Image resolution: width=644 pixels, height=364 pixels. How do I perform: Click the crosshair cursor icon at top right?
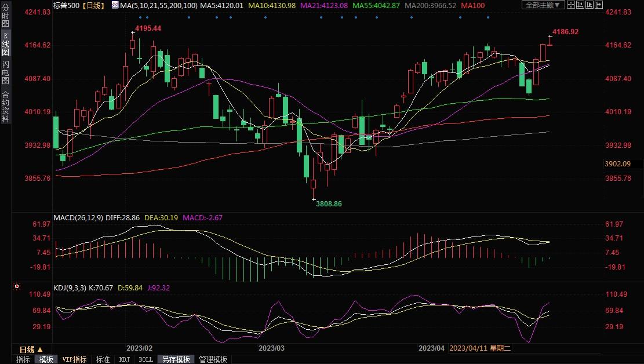tap(570, 5)
